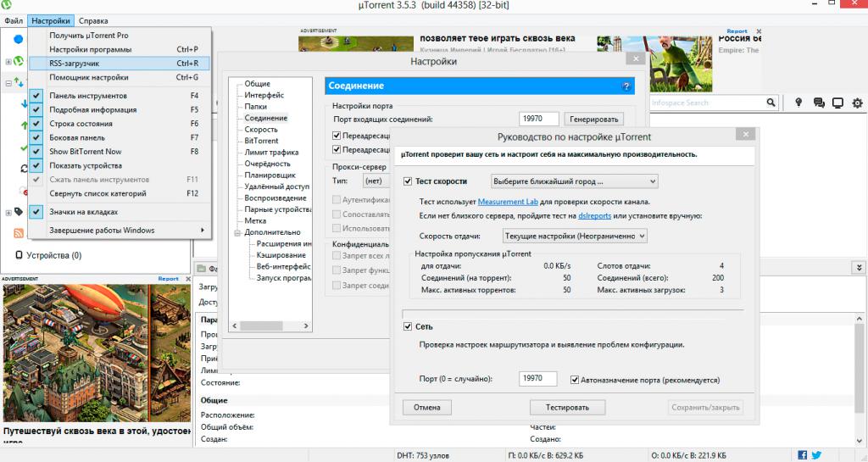Viewport: 868px width, 462px height.
Task: Click the settings tree scroll right arrow
Action: (x=305, y=326)
